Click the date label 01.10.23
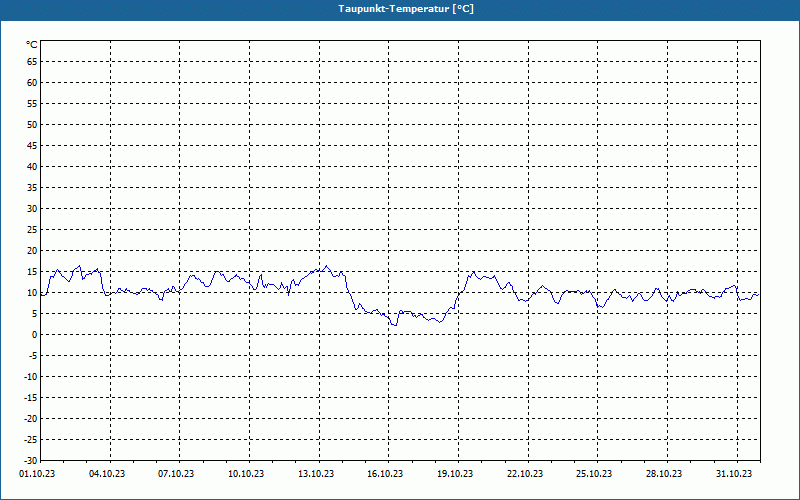 [x=37, y=474]
